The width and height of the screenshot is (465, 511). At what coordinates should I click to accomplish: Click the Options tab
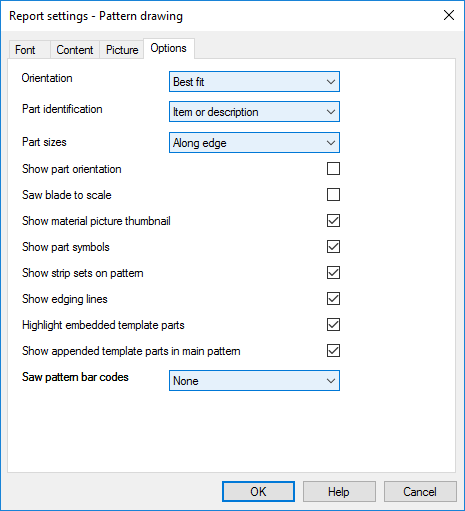click(169, 49)
